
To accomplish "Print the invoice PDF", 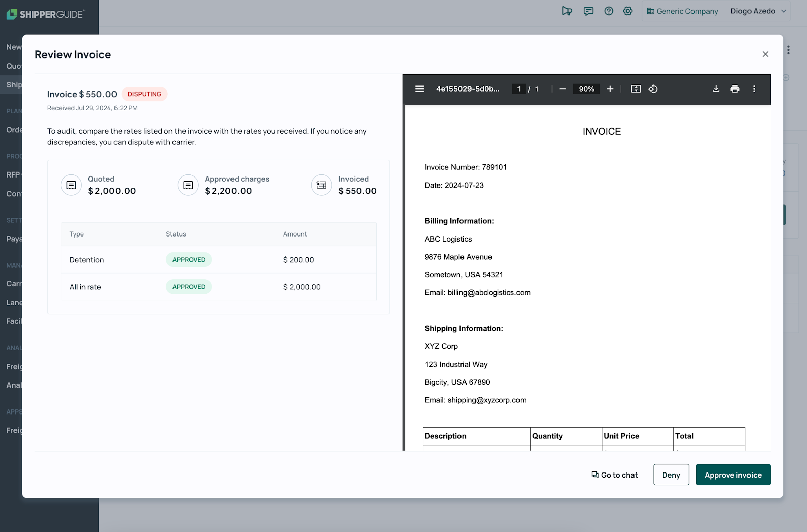I will (x=735, y=89).
